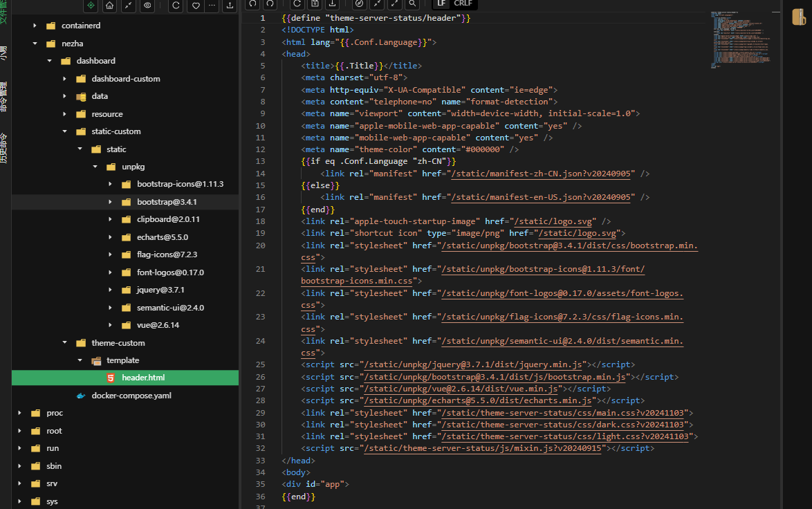
Task: Refresh the file tree panel
Action: pos(176,5)
